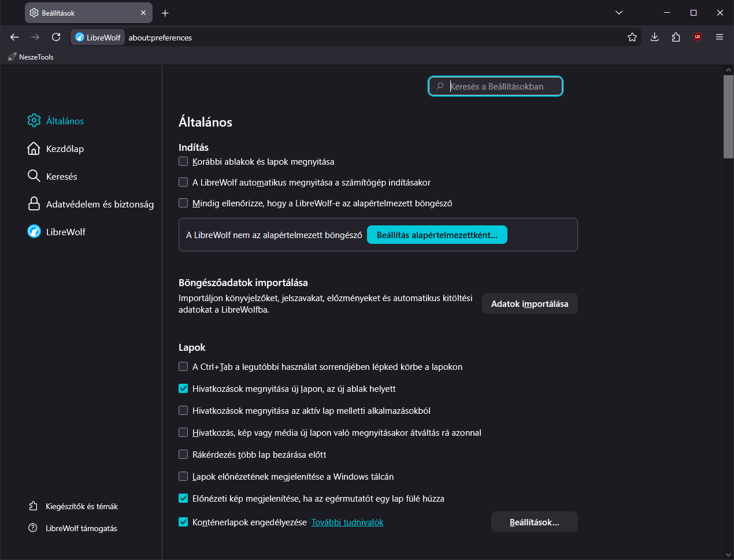
Task: Open the LibreWolf settings category
Action: [57, 232]
